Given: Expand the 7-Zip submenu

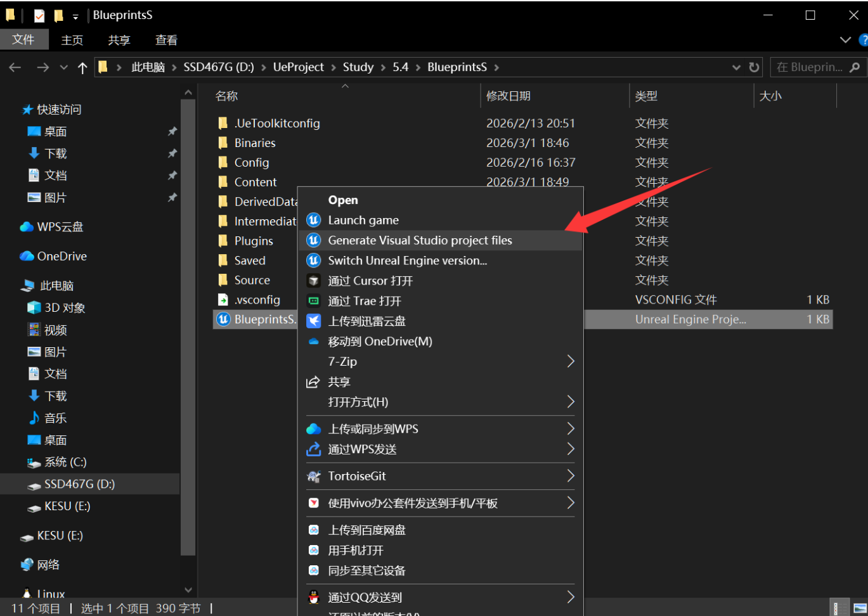Looking at the screenshot, I should [x=441, y=362].
